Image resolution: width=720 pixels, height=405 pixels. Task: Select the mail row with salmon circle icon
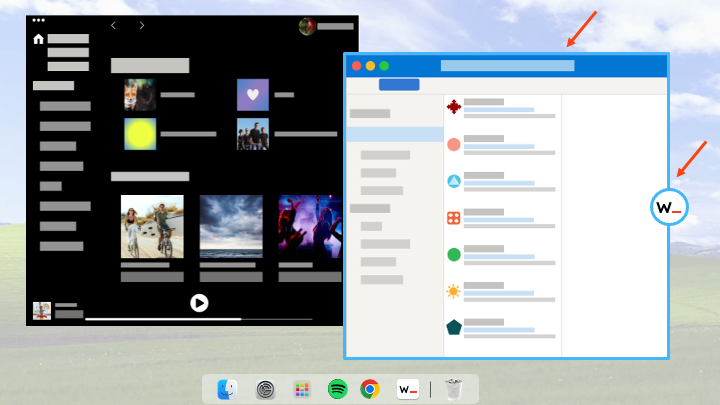pyautogui.click(x=502, y=145)
